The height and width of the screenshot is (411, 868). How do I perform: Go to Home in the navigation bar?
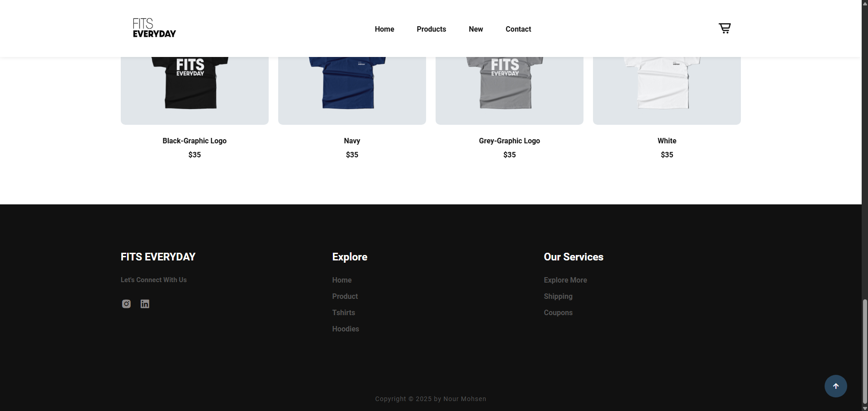tap(384, 29)
